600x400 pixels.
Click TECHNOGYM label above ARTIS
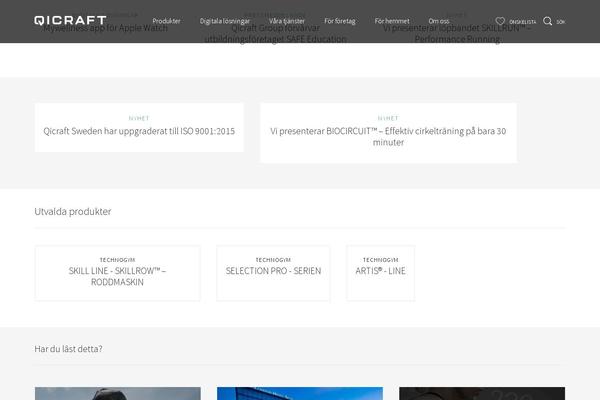pyautogui.click(x=380, y=260)
